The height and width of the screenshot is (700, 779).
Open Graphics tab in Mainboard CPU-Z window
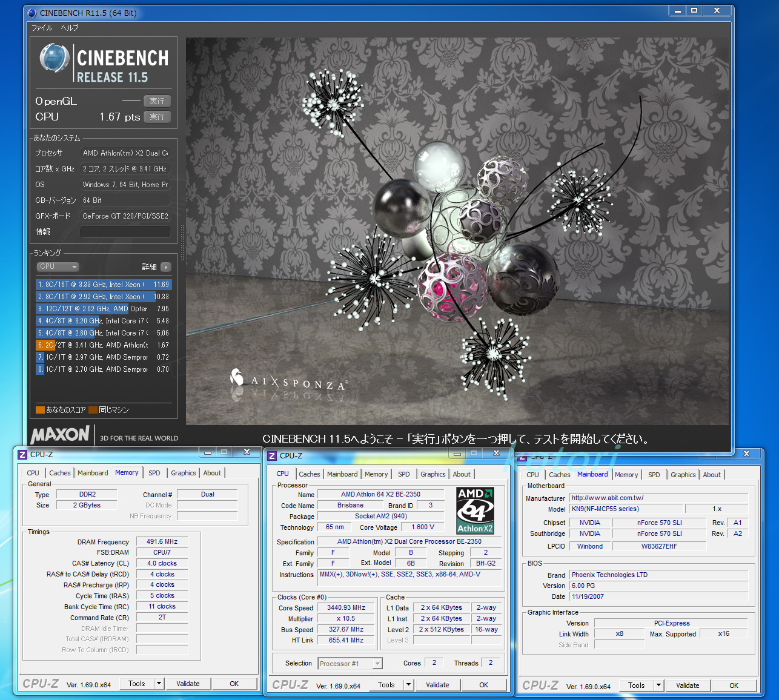pyautogui.click(x=683, y=475)
